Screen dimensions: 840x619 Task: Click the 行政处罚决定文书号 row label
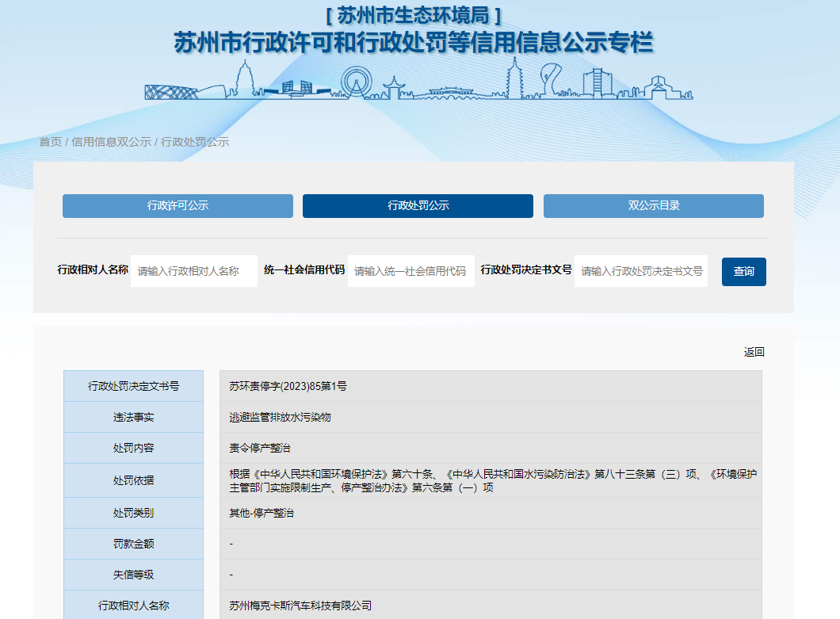tap(133, 386)
